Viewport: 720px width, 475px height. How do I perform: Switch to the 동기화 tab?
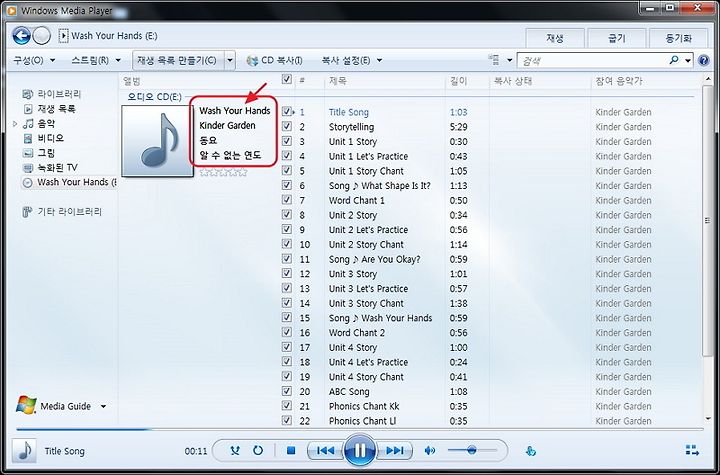coord(678,38)
